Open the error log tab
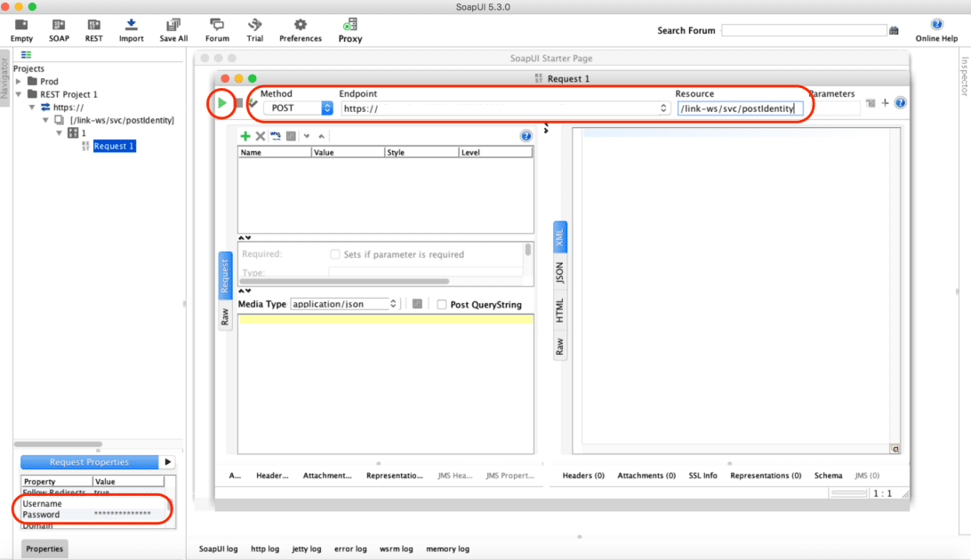The width and height of the screenshot is (971, 560). 350,548
